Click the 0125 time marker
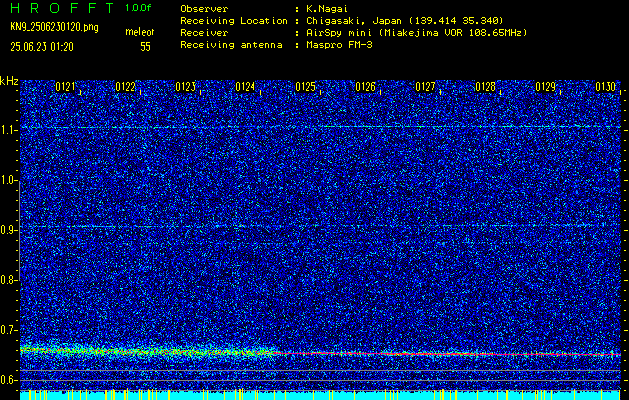Image resolution: width=629 pixels, height=400 pixels. click(x=305, y=87)
